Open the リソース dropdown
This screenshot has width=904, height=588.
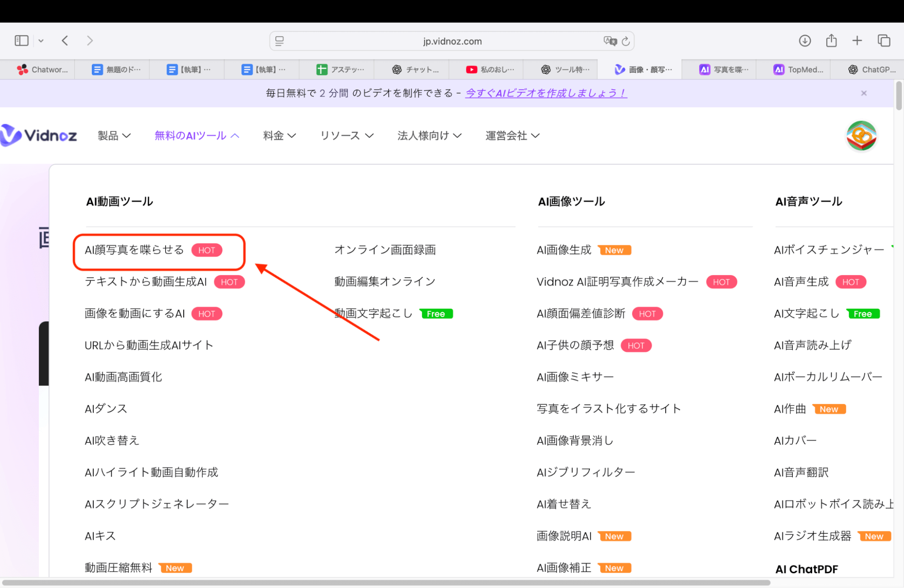click(346, 135)
